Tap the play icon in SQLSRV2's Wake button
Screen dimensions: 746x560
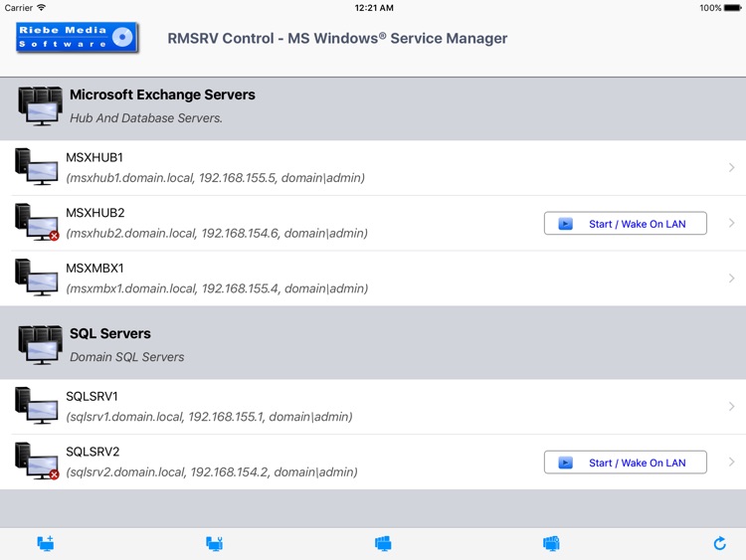565,463
